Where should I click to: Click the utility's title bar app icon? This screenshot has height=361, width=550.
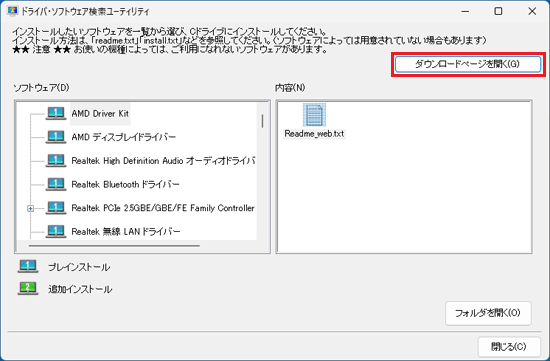tap(12, 11)
